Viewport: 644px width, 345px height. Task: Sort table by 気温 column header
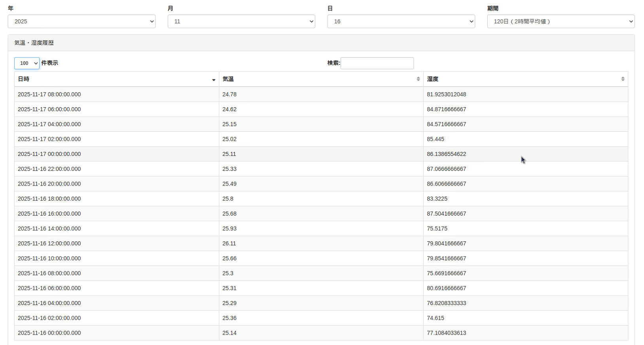click(228, 79)
